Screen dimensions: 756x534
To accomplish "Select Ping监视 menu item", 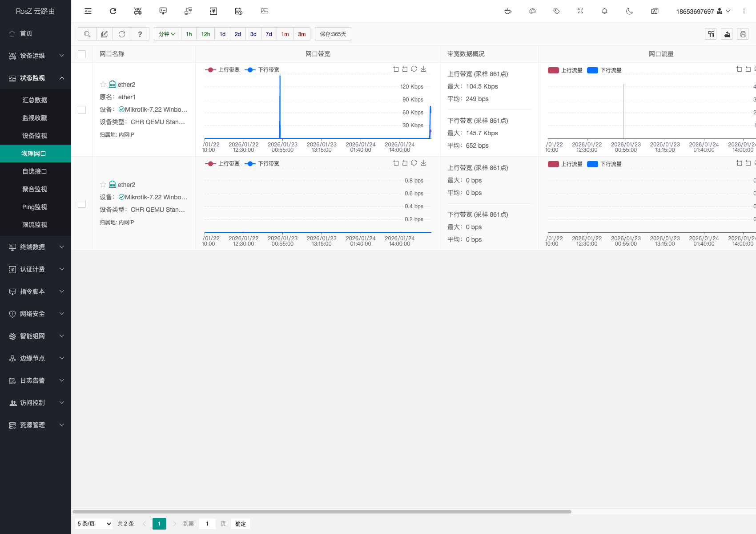I will (x=35, y=207).
